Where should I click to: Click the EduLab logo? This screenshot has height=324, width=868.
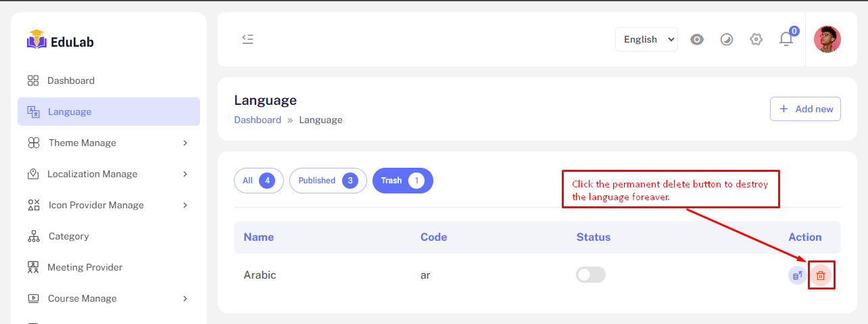[x=61, y=41]
